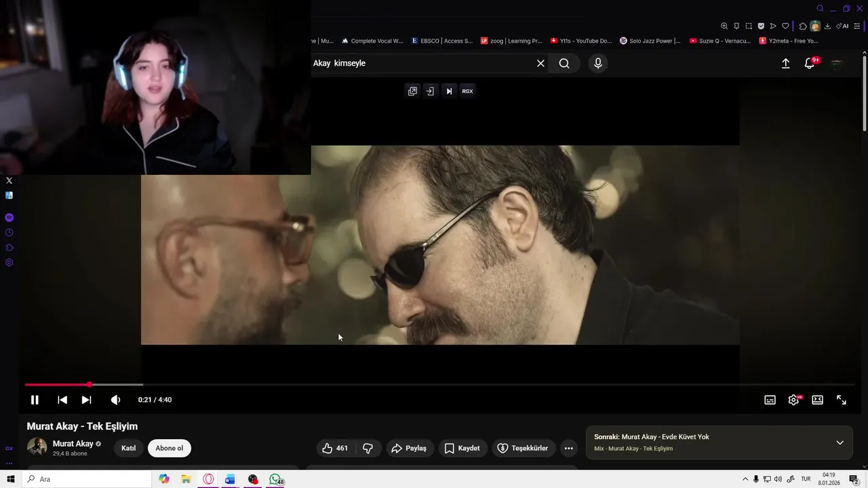Image resolution: width=868 pixels, height=488 pixels.
Task: Share the video via Paylaş
Action: point(409,448)
